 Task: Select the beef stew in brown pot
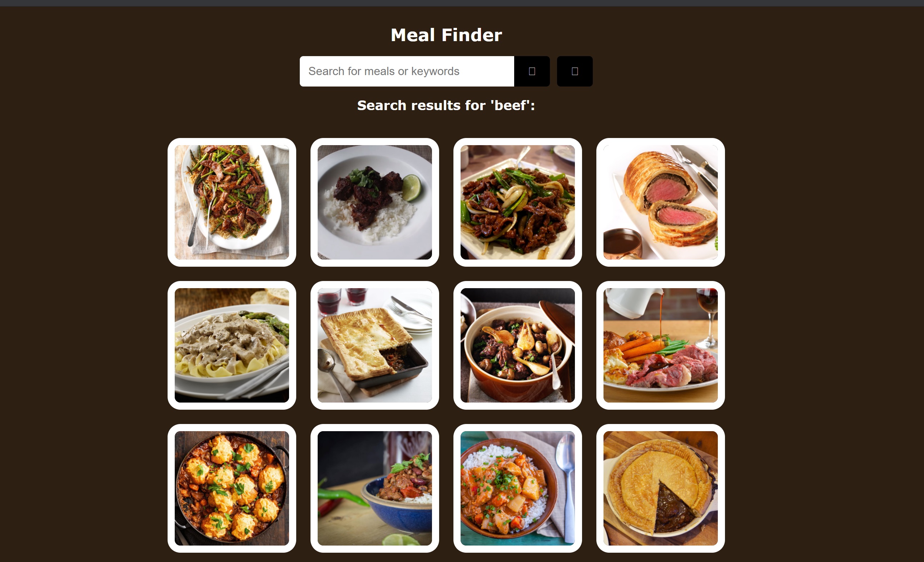coord(517,345)
